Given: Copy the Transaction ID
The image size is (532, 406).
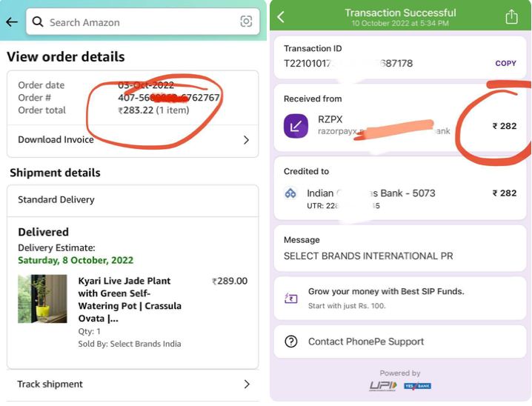Looking at the screenshot, I should [x=505, y=64].
